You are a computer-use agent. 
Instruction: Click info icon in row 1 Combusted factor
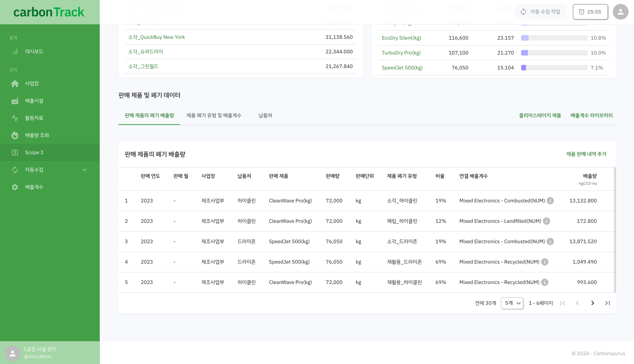[550, 201]
